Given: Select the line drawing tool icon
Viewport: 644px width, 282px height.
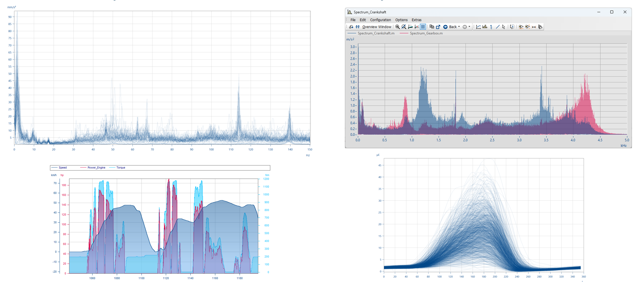Looking at the screenshot, I should coord(497,27).
